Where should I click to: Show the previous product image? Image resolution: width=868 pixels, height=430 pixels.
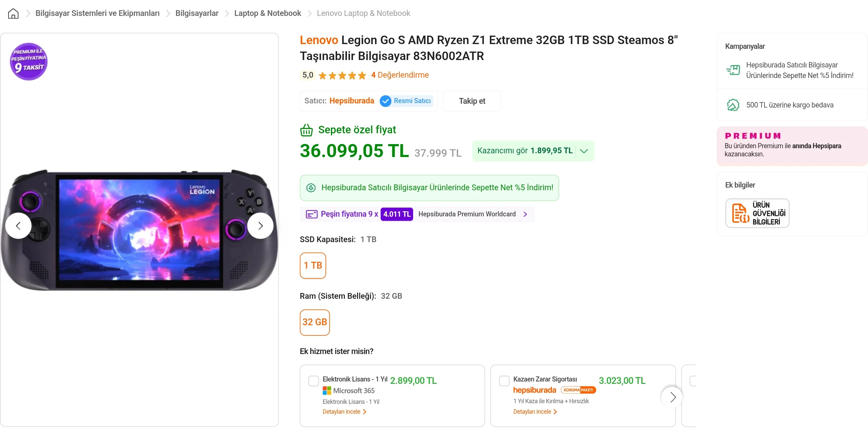point(18,226)
